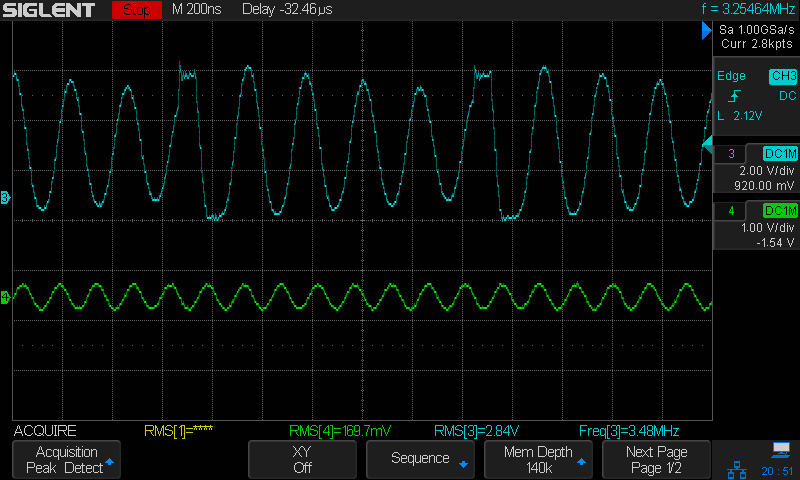Click the channel 3 ground level marker

[x=5, y=198]
